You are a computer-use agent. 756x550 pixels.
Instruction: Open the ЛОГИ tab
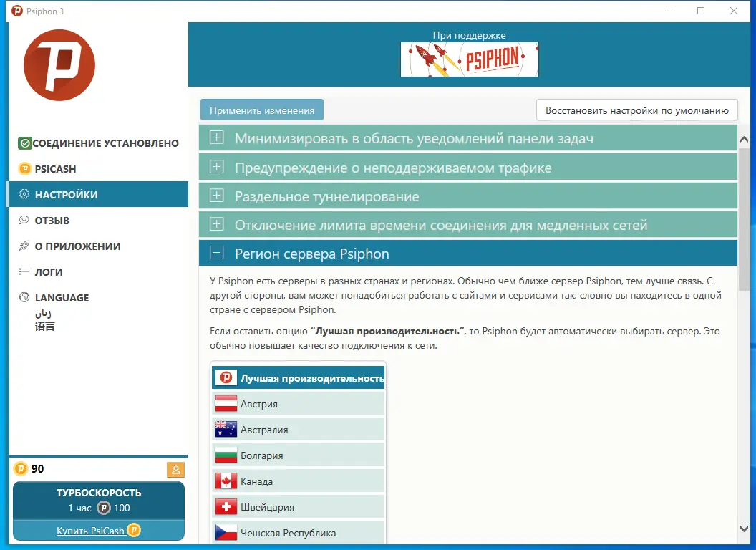(98, 271)
